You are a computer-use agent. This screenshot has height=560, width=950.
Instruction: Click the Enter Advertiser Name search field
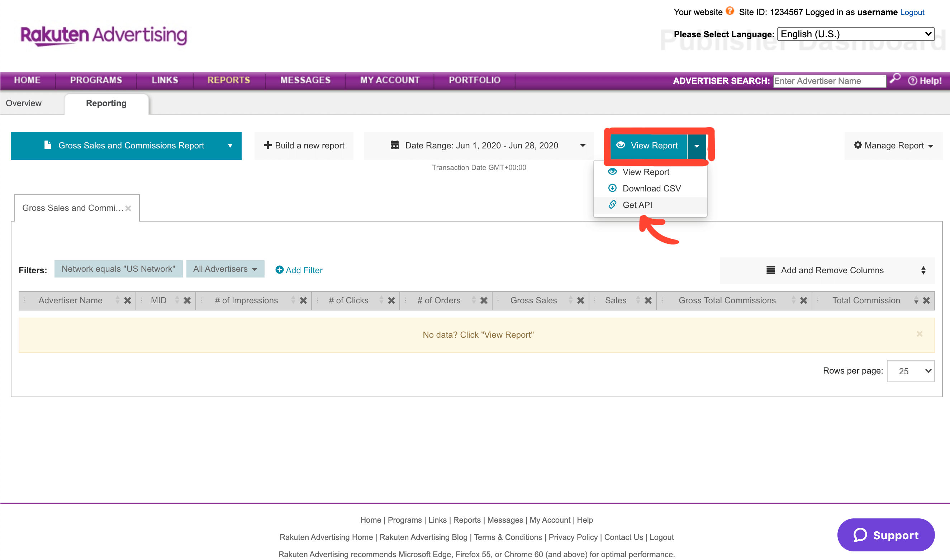(x=830, y=81)
